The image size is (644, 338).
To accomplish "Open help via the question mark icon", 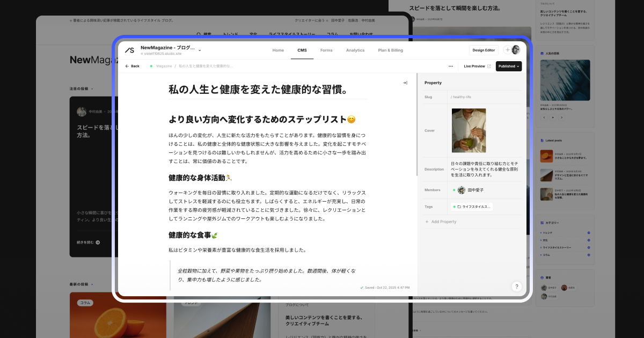I will click(517, 286).
